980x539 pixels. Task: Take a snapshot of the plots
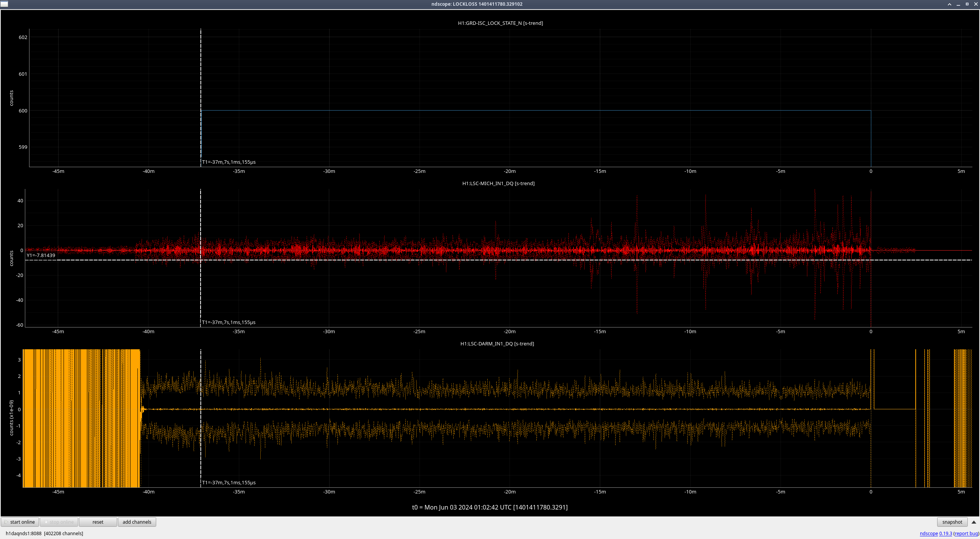(x=952, y=522)
